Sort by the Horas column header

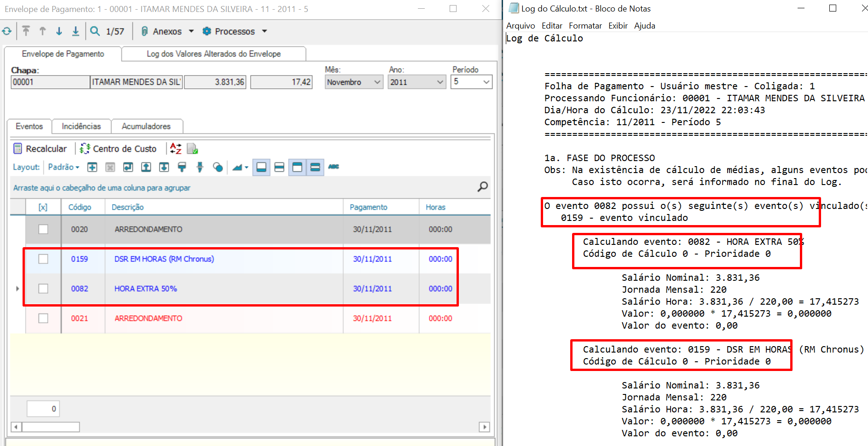(x=454, y=207)
